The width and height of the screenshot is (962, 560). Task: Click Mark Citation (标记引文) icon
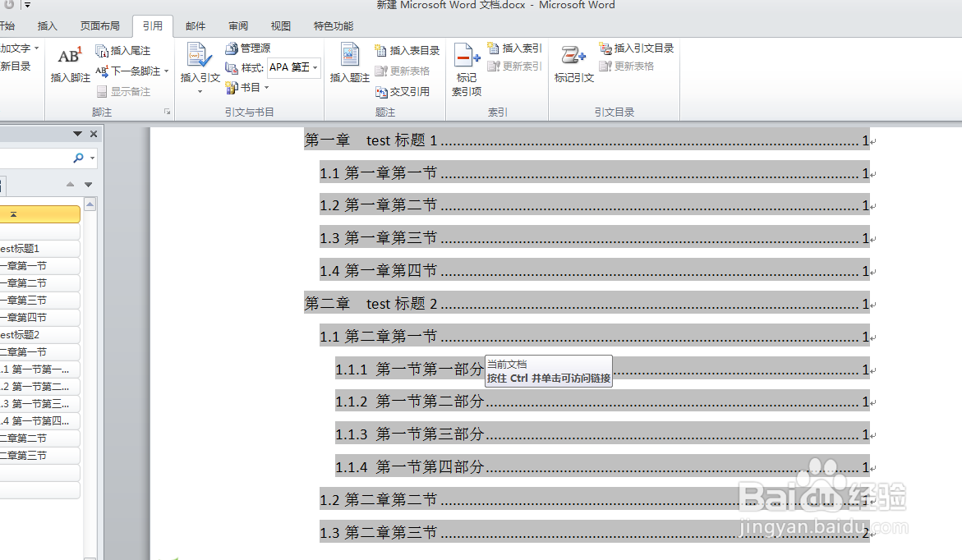(x=573, y=55)
